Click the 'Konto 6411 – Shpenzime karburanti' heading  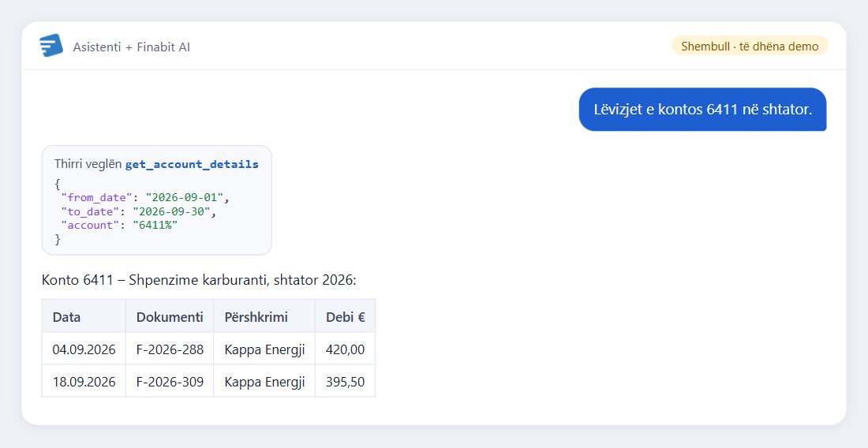[200, 281]
